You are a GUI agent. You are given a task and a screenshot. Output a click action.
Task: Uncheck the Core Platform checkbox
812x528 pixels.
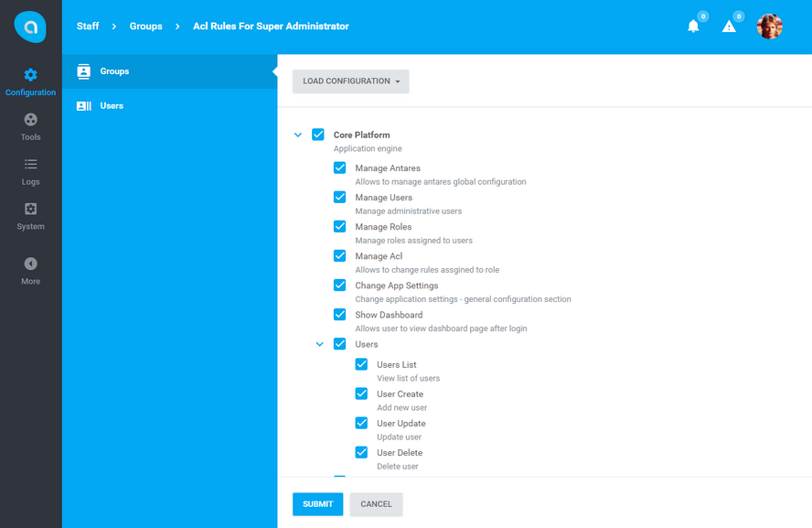pos(318,135)
